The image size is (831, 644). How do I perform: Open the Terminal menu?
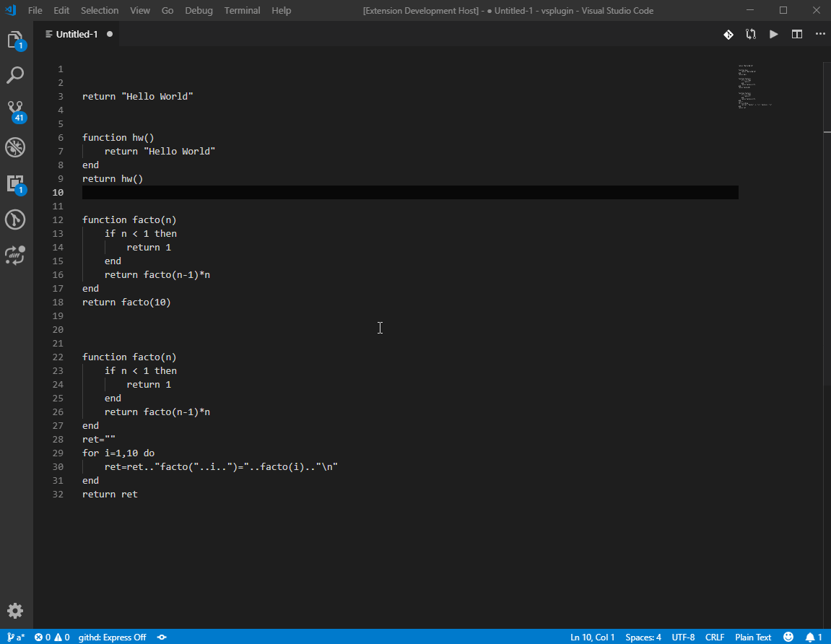pyautogui.click(x=242, y=10)
